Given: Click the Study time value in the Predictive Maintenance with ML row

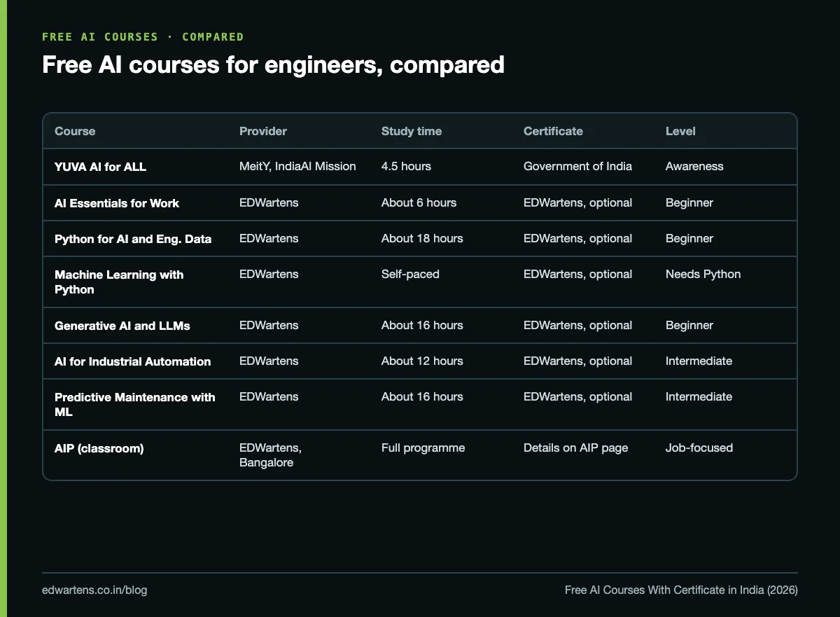Looking at the screenshot, I should click(422, 396).
